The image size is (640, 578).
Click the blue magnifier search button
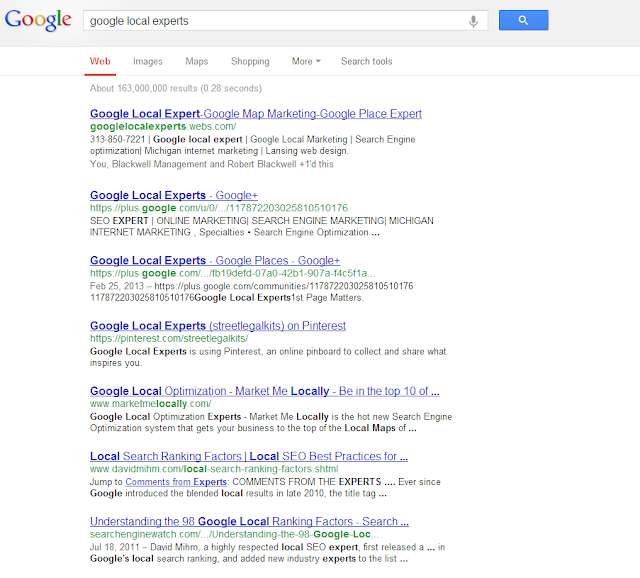coord(523,20)
